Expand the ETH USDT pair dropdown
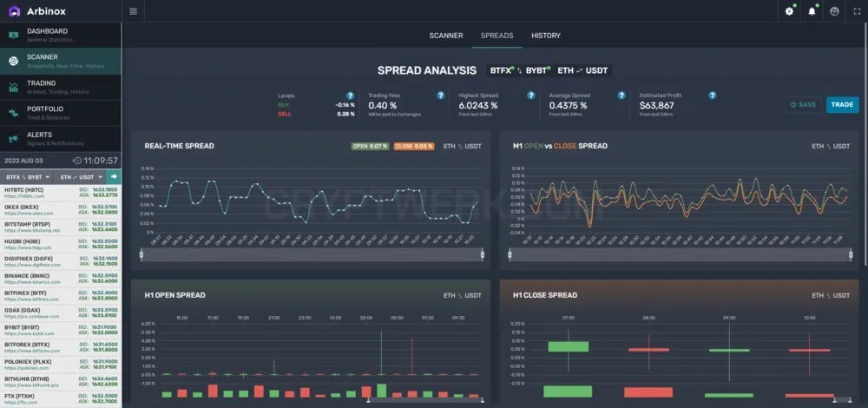 (82, 177)
